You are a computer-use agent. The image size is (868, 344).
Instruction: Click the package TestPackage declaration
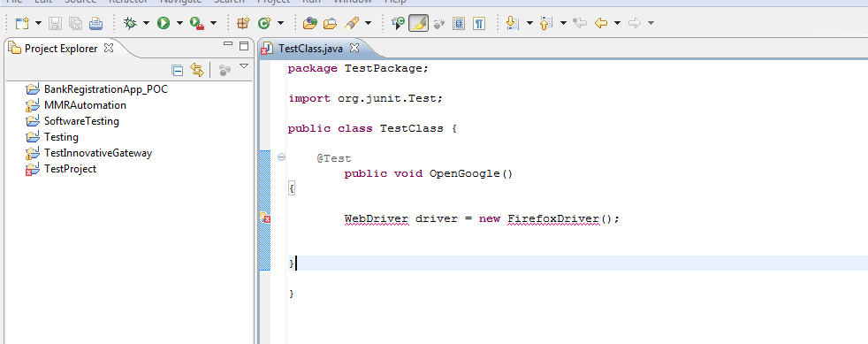(x=359, y=69)
